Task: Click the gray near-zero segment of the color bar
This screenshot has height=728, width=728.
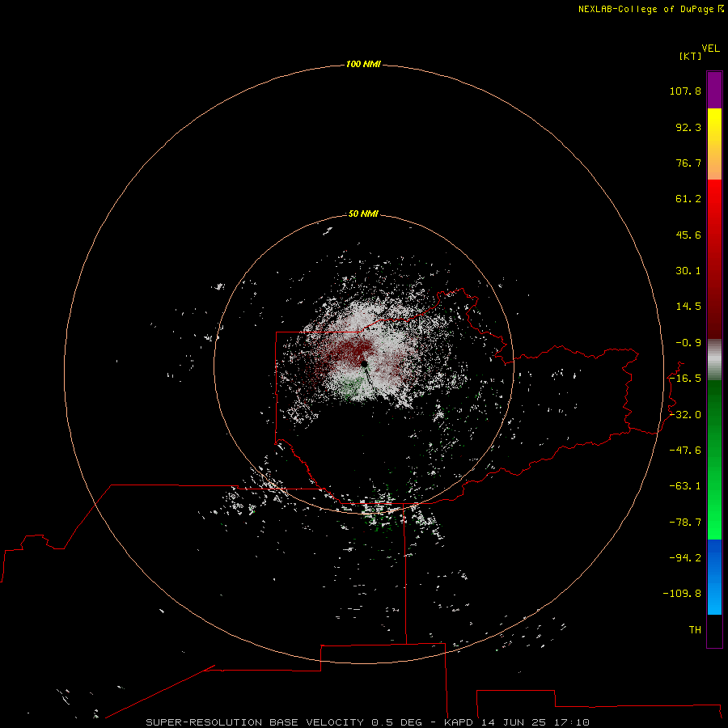Action: [714, 360]
